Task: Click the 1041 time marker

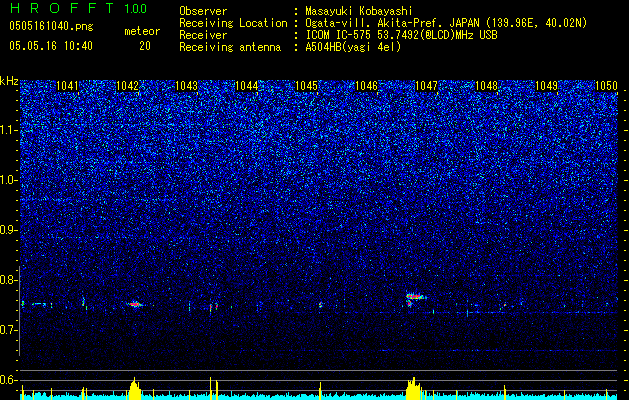Action: coord(67,86)
